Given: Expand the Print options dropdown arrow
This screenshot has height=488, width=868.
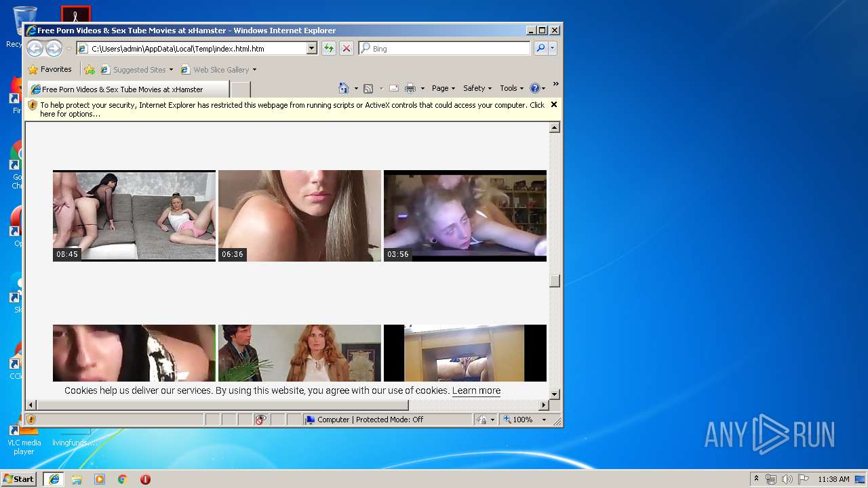Looking at the screenshot, I should click(x=422, y=88).
